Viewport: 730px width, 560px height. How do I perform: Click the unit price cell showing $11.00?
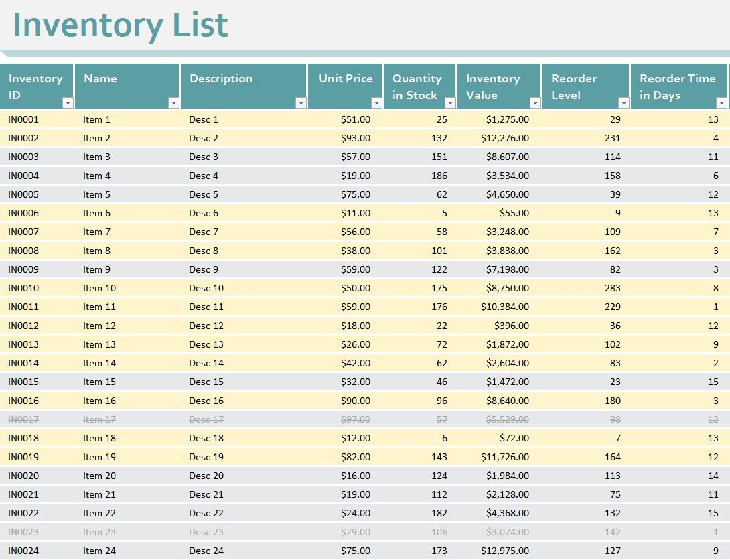356,213
